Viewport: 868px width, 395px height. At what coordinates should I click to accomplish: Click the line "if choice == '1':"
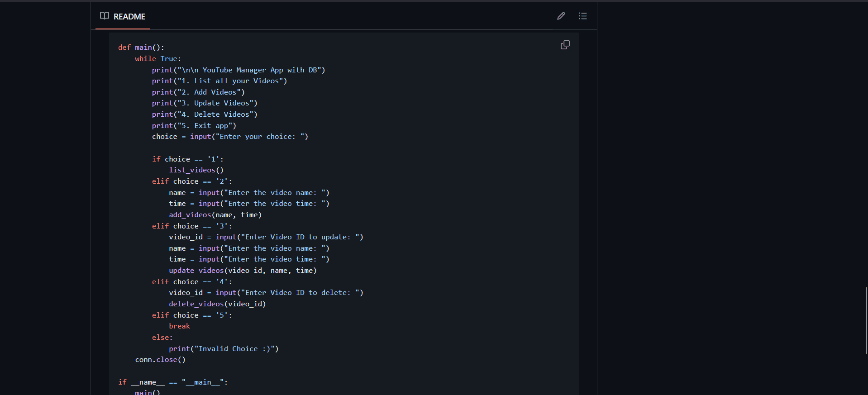188,159
